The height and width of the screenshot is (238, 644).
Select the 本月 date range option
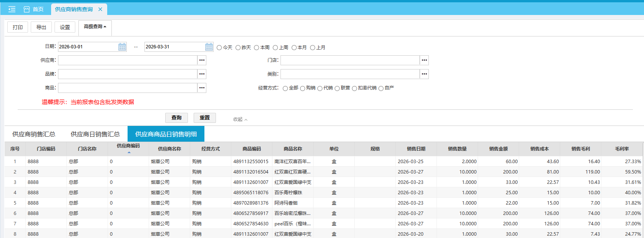(294, 48)
